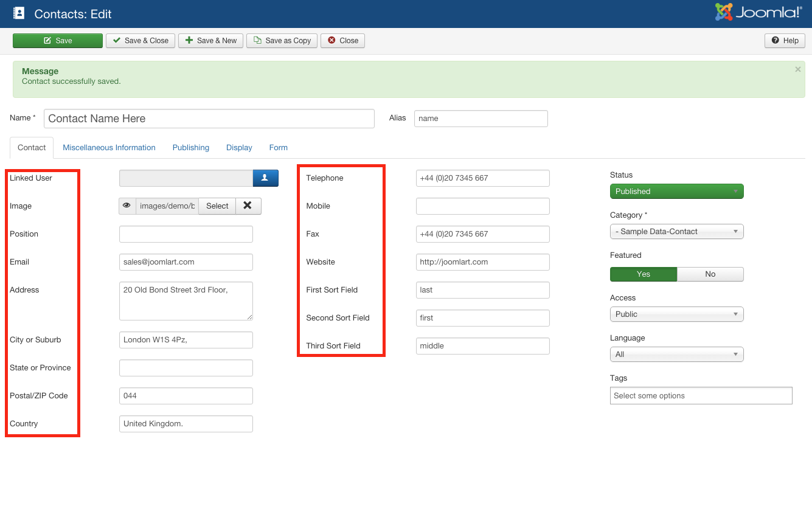Open the Publishing tab

click(190, 148)
